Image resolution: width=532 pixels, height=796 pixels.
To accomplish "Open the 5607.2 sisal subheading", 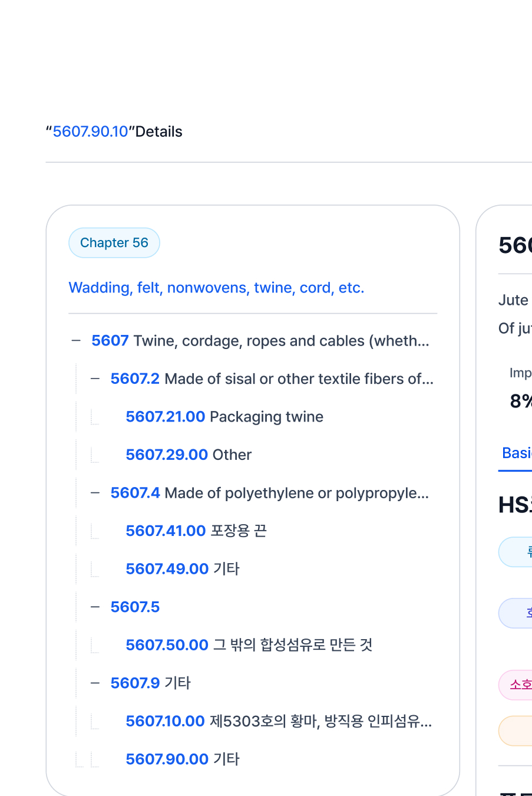I will 272,379.
